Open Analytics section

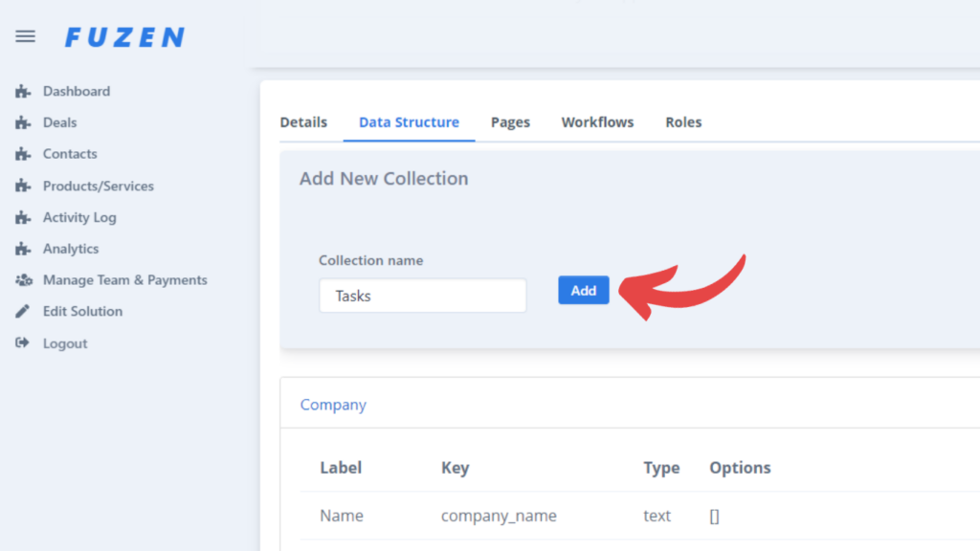[71, 249]
